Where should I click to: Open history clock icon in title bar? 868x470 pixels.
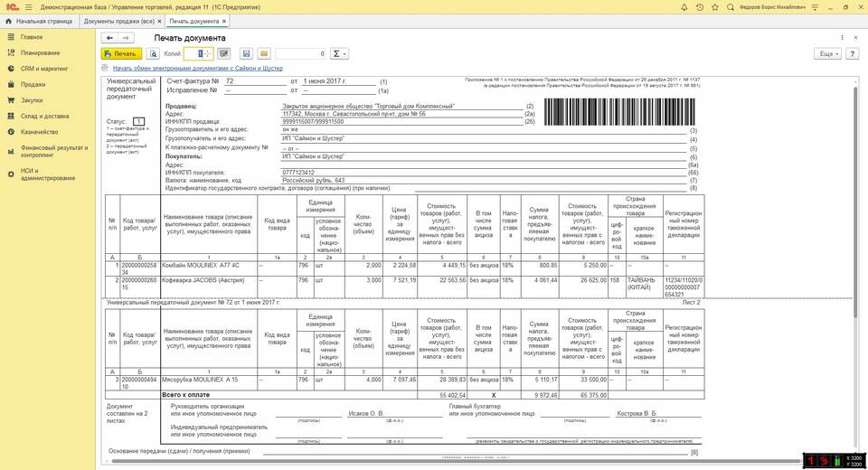pyautogui.click(x=700, y=7)
